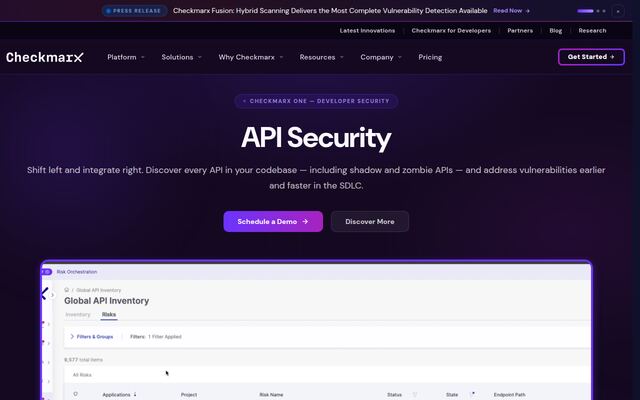Screen dimensions: 640x400
Task: Go to the Partners page
Action: [x=520, y=31]
